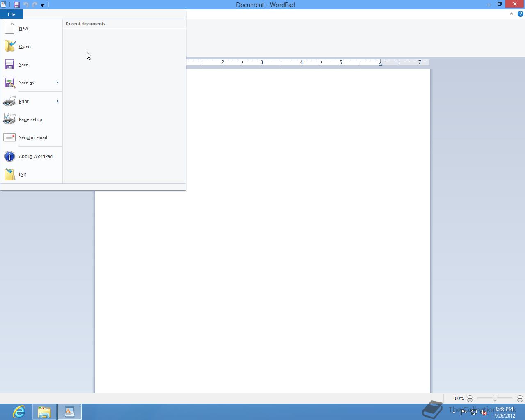Click the 100% zoom level text
Image resolution: width=525 pixels, height=420 pixels.
click(458, 398)
